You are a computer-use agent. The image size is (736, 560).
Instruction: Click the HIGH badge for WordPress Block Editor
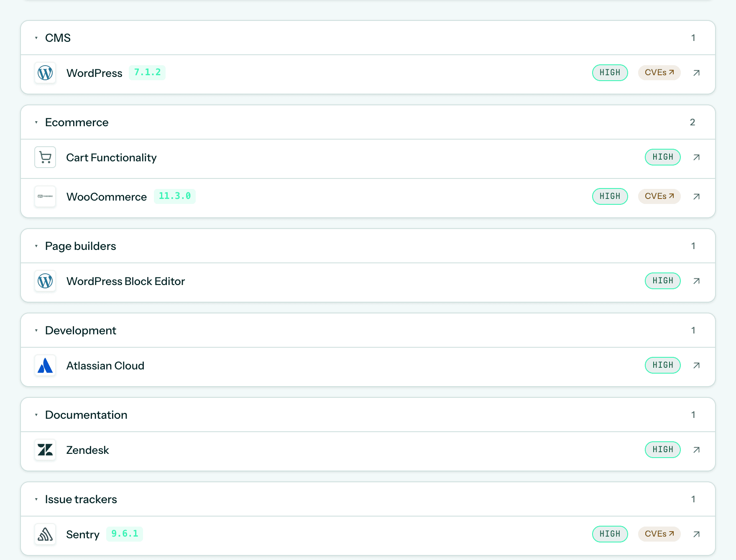pyautogui.click(x=663, y=281)
